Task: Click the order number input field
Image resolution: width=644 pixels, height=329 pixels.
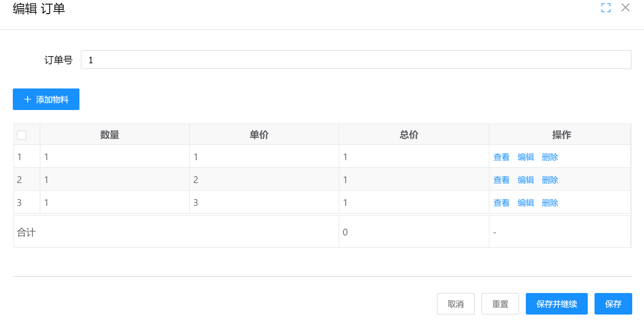Action: pyautogui.click(x=356, y=60)
